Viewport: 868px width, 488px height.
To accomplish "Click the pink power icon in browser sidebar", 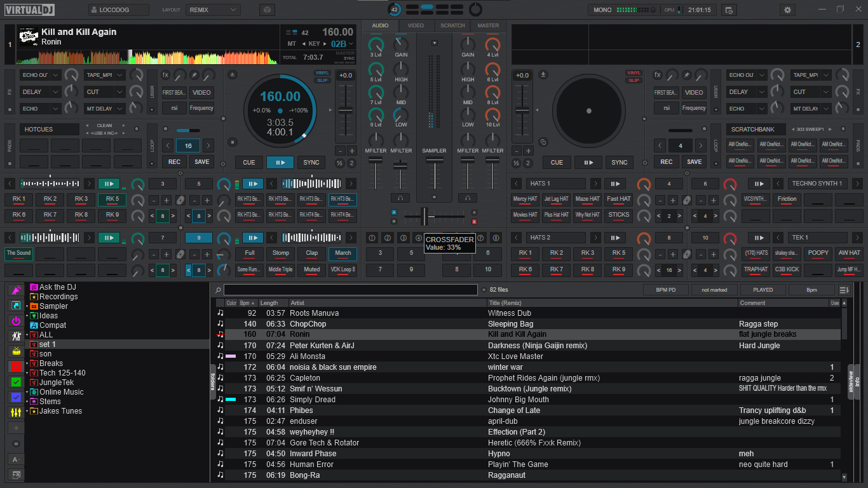I will click(x=16, y=321).
